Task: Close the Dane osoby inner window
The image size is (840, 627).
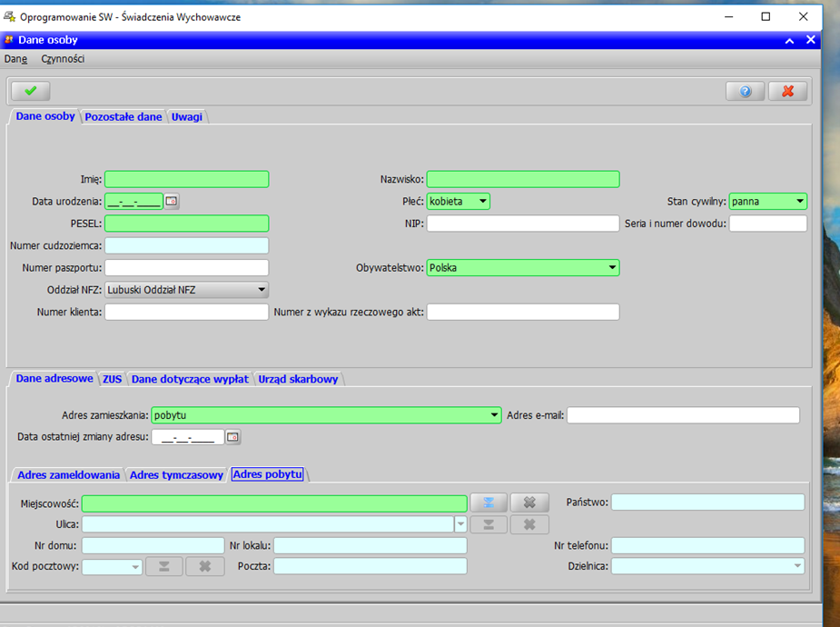Action: (811, 40)
